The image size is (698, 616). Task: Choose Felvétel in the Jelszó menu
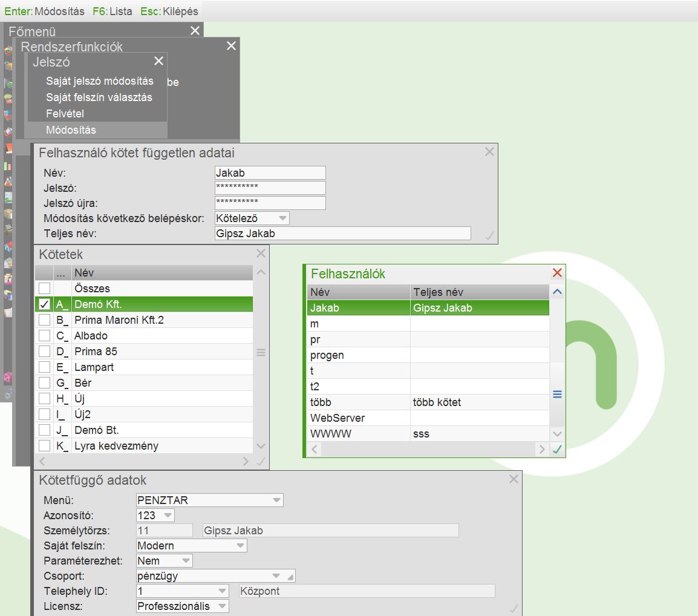pyautogui.click(x=65, y=114)
